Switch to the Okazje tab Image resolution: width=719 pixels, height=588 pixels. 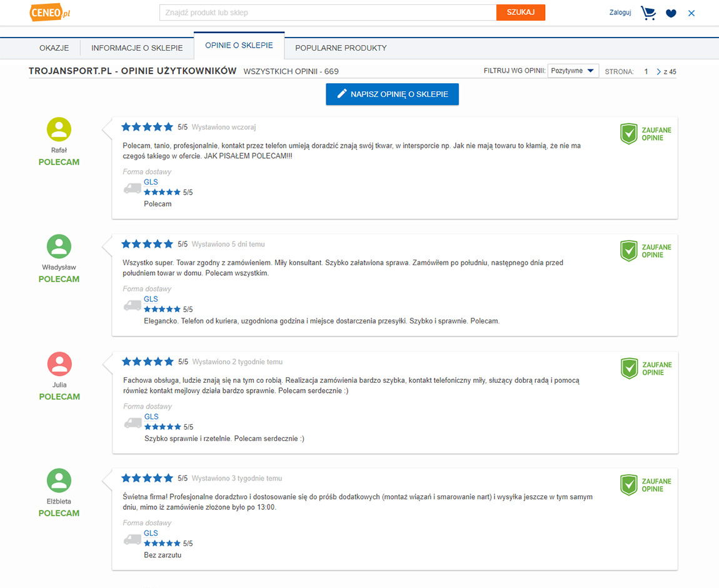(54, 48)
